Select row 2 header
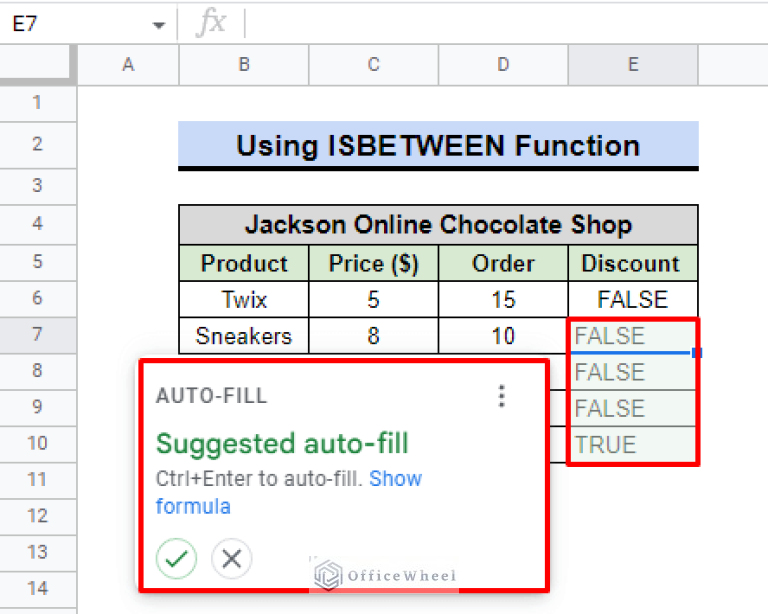The width and height of the screenshot is (768, 614). point(38,144)
